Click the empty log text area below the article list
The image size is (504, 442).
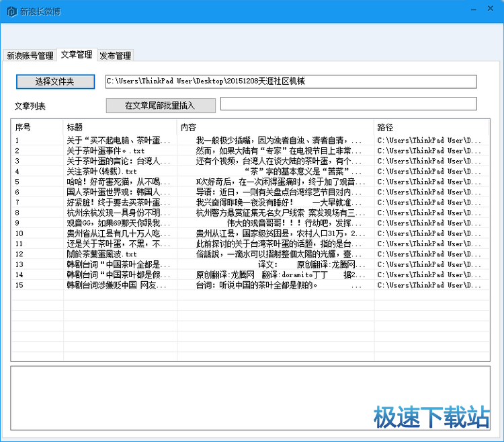pyautogui.click(x=250, y=398)
